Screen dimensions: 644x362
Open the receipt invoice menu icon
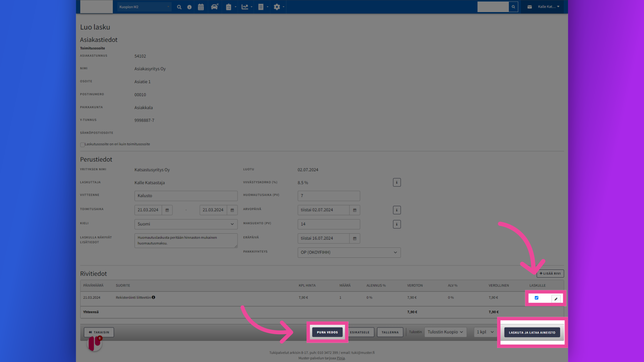coord(263,7)
